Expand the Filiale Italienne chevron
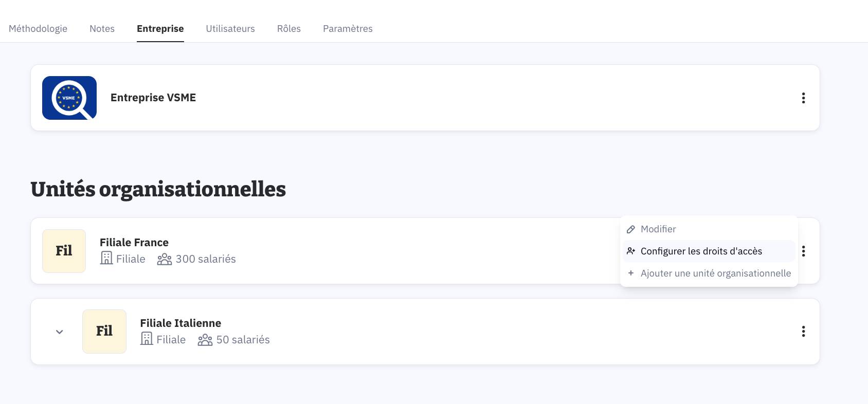Image resolution: width=868 pixels, height=404 pixels. (60, 332)
